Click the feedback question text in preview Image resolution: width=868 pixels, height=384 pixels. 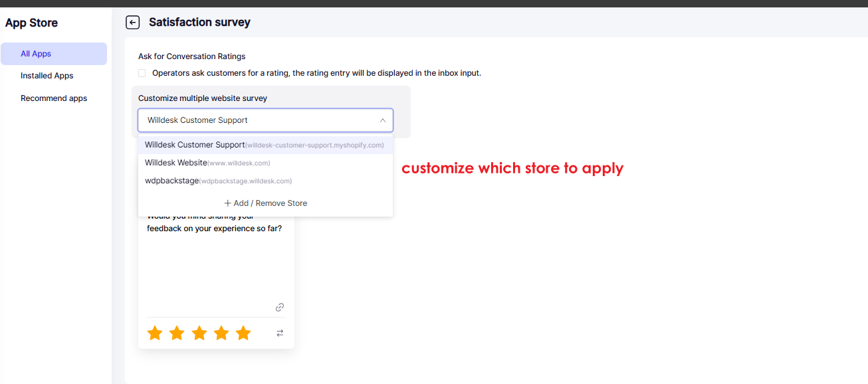point(214,223)
